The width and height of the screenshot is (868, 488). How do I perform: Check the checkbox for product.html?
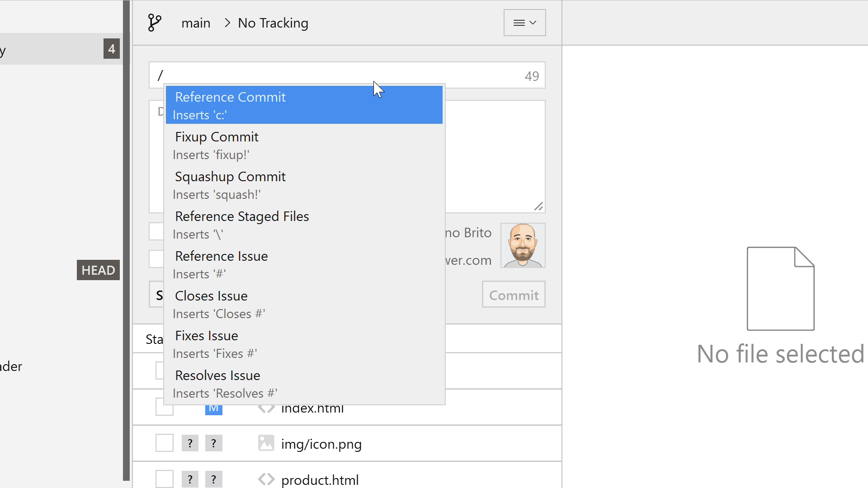165,479
